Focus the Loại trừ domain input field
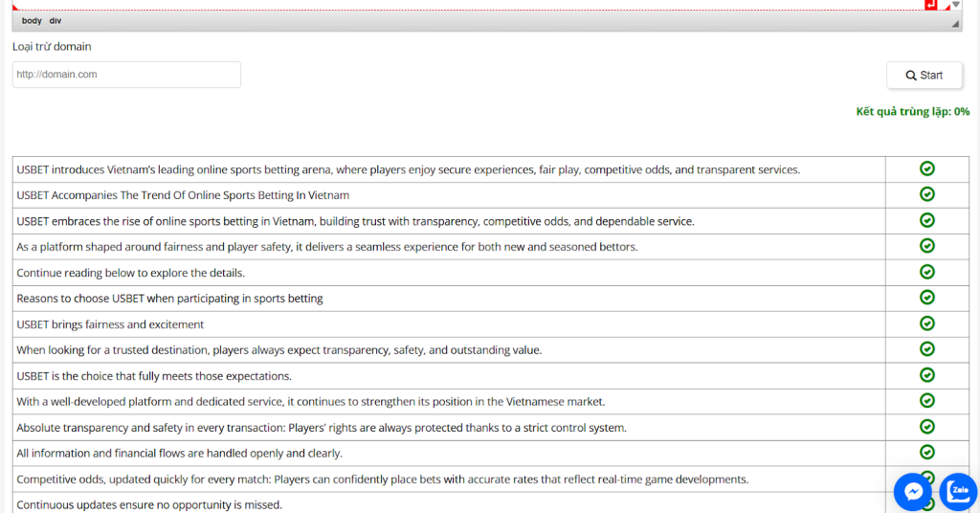 click(x=126, y=75)
